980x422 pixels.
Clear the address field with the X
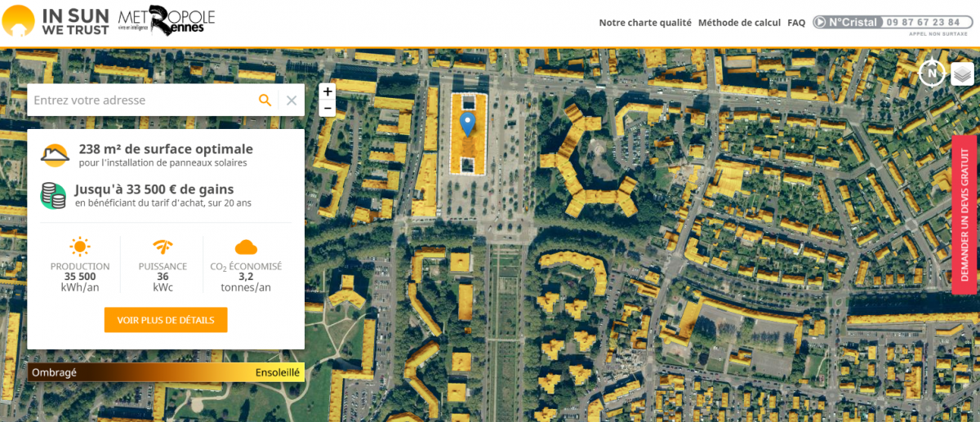click(x=292, y=100)
